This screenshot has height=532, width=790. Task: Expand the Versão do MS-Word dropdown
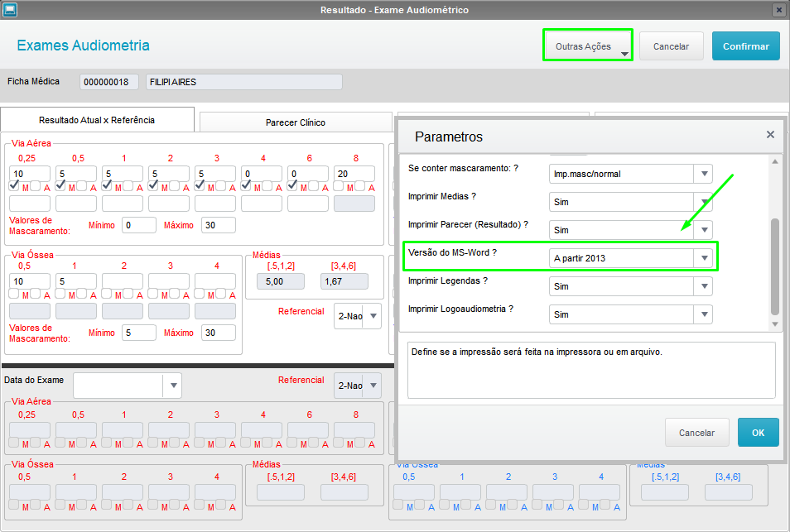[x=705, y=258]
